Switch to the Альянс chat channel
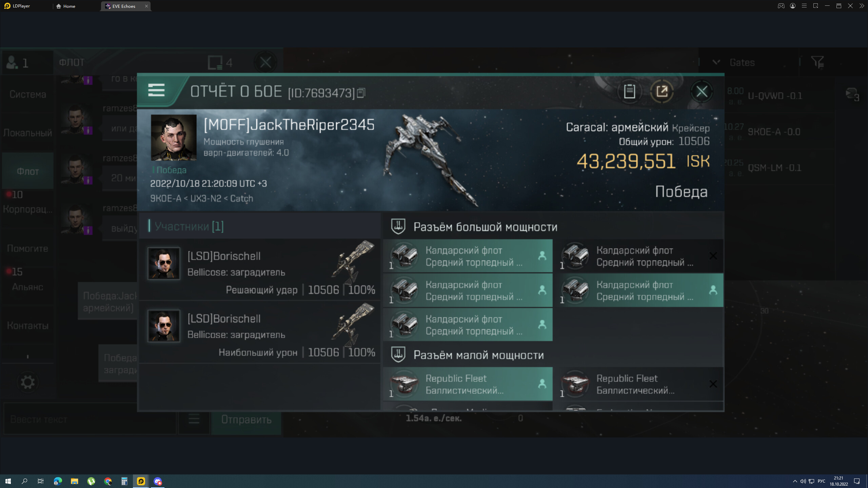 tap(27, 286)
